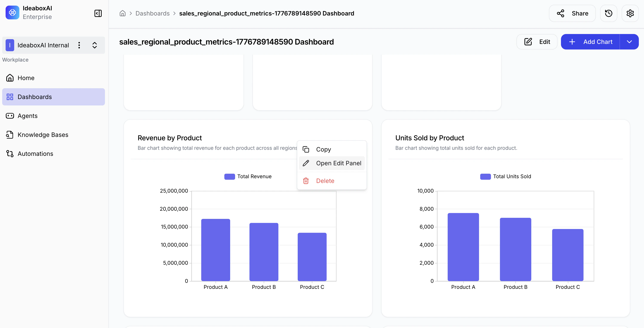Open Dashboards in the sidebar
Screen dimensions: 644x328
pyautogui.click(x=54, y=97)
